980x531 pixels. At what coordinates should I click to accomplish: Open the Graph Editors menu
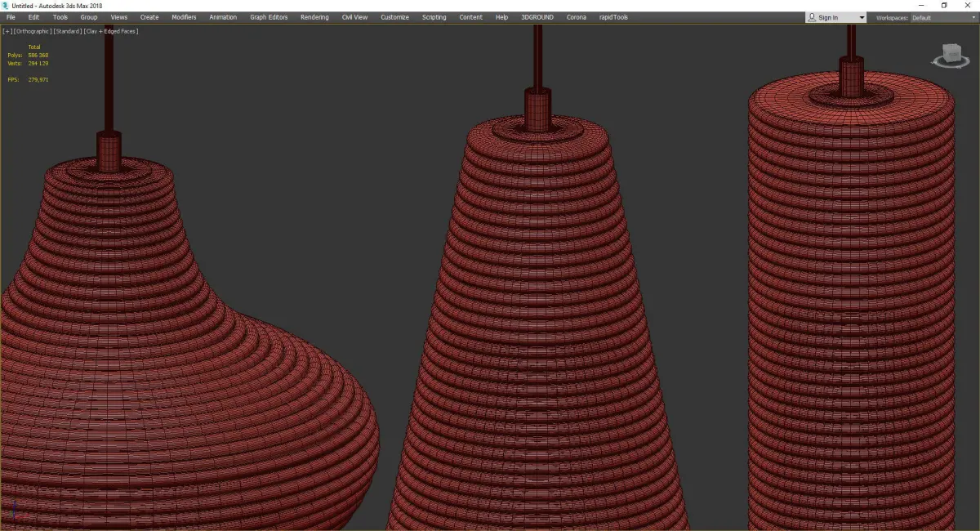[x=269, y=17]
